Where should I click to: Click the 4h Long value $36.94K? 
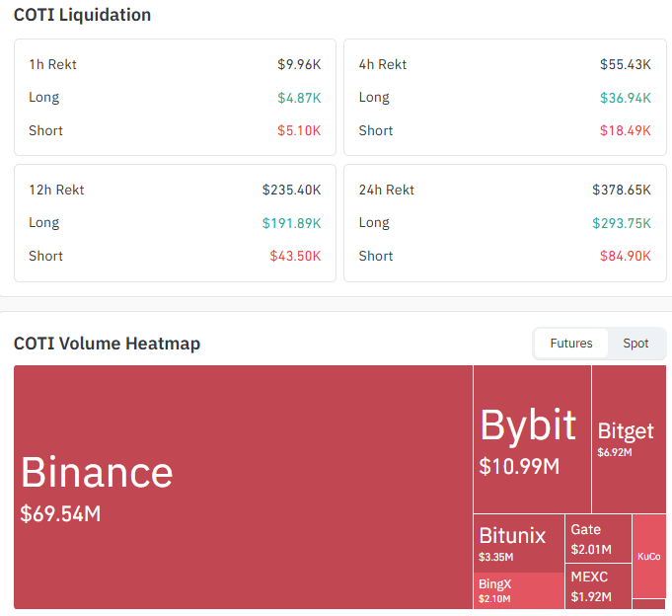tap(626, 98)
